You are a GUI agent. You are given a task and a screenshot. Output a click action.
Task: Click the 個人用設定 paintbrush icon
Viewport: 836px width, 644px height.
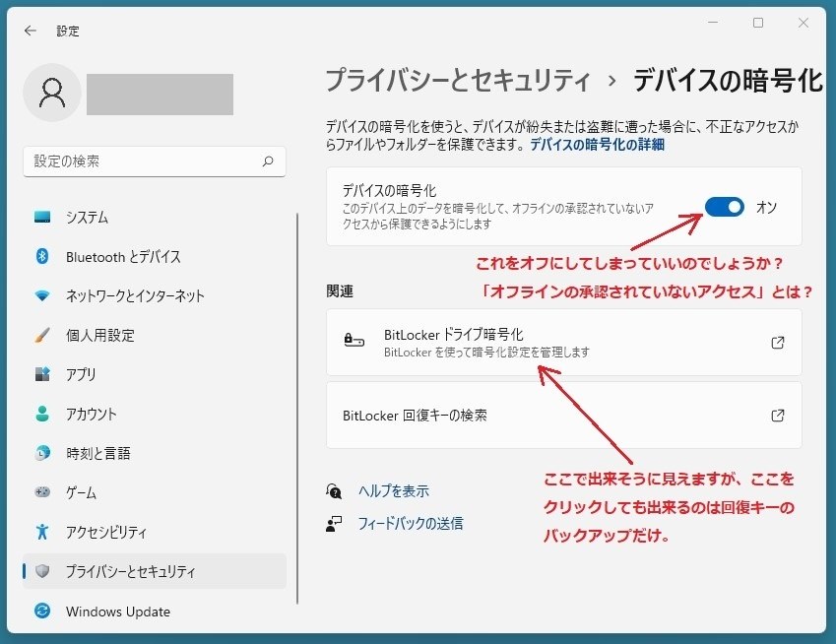click(42, 335)
